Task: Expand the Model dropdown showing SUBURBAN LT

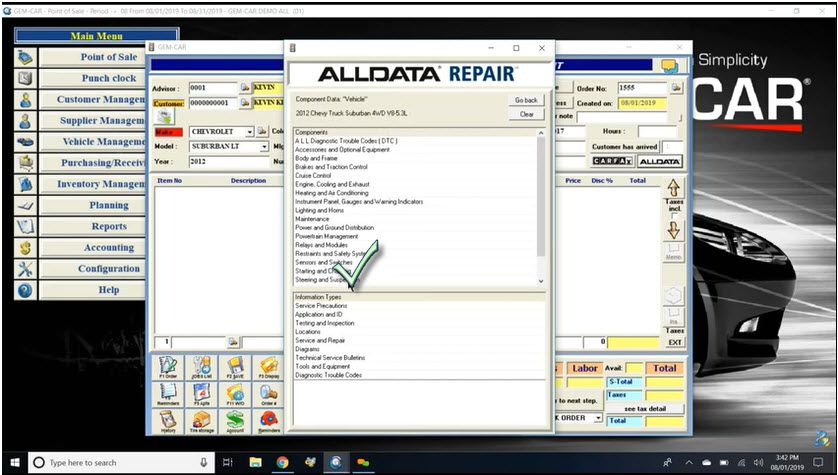Action: pos(264,146)
